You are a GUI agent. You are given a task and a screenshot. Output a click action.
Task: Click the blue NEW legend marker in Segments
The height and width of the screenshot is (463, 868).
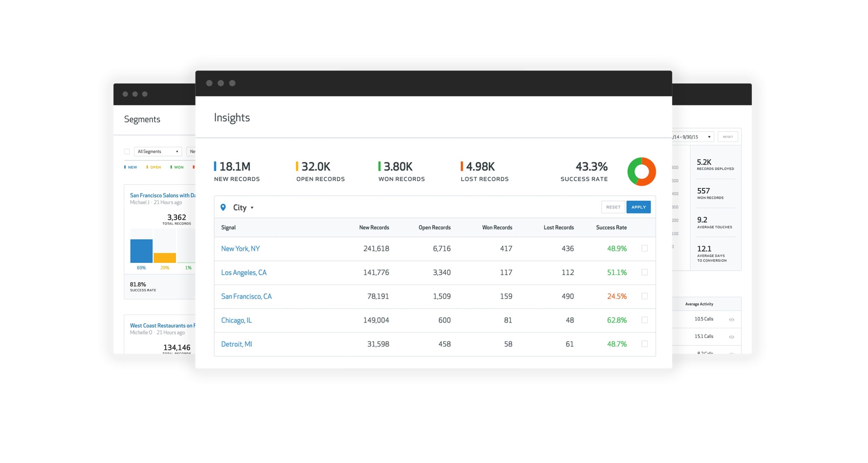[125, 167]
